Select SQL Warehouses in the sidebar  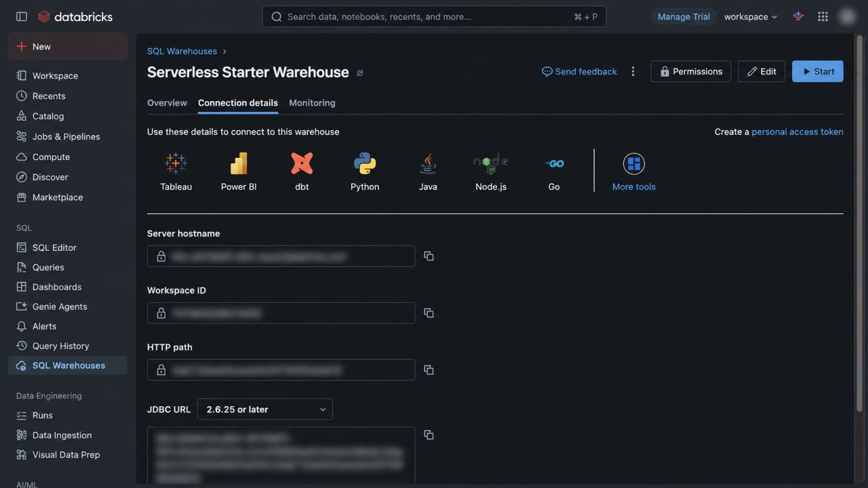[x=68, y=365]
